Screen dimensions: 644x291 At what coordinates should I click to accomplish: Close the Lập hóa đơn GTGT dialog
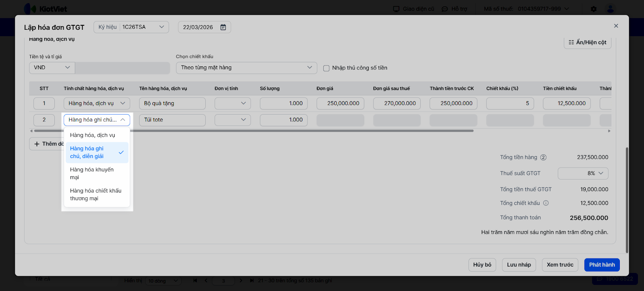616,26
